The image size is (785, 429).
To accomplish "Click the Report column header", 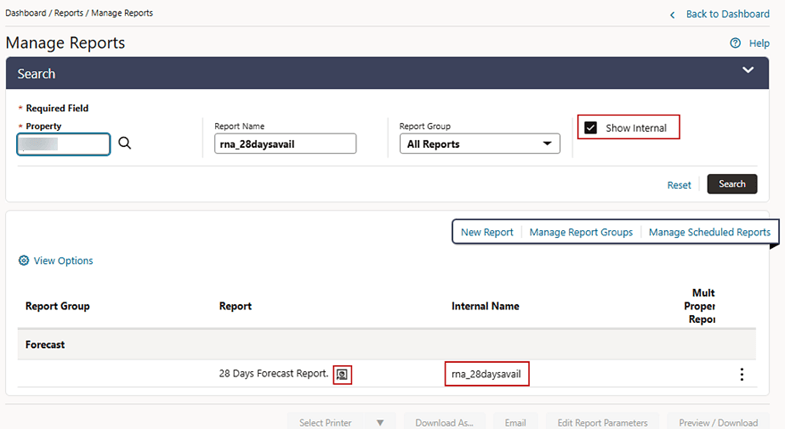I will (x=235, y=306).
